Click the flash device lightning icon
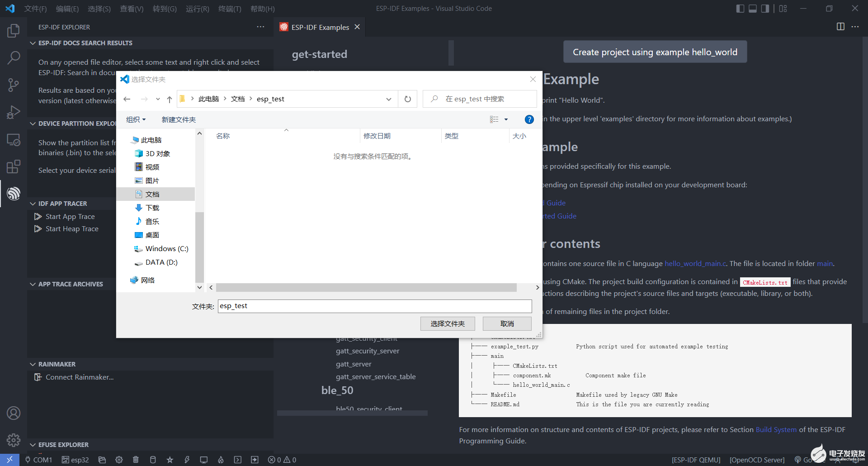Screen dimensions: 868x466 coord(187,460)
